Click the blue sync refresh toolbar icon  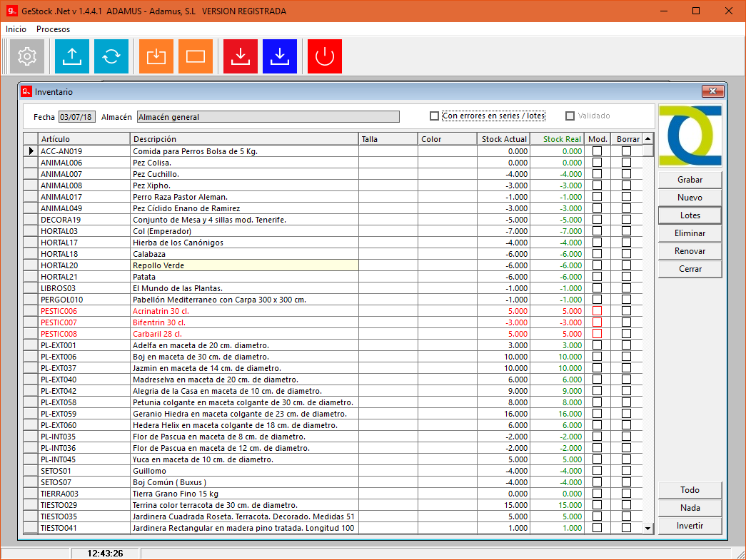pos(111,56)
